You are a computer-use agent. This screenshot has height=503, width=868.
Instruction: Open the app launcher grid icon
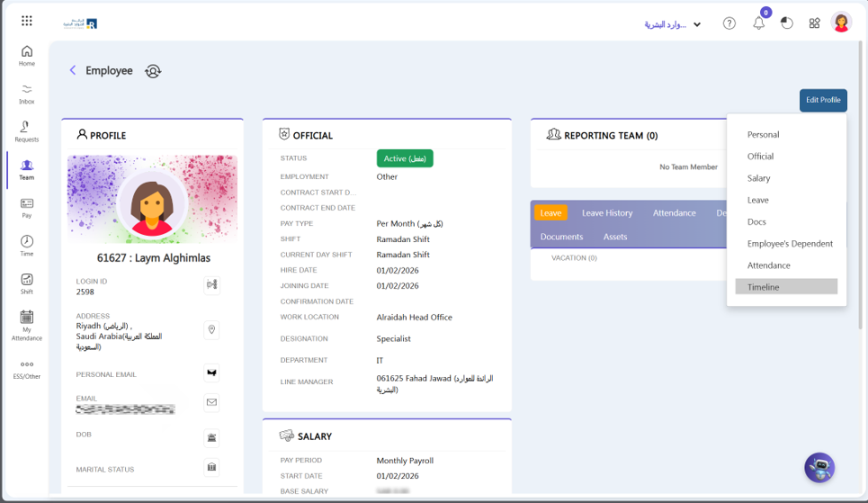27,21
